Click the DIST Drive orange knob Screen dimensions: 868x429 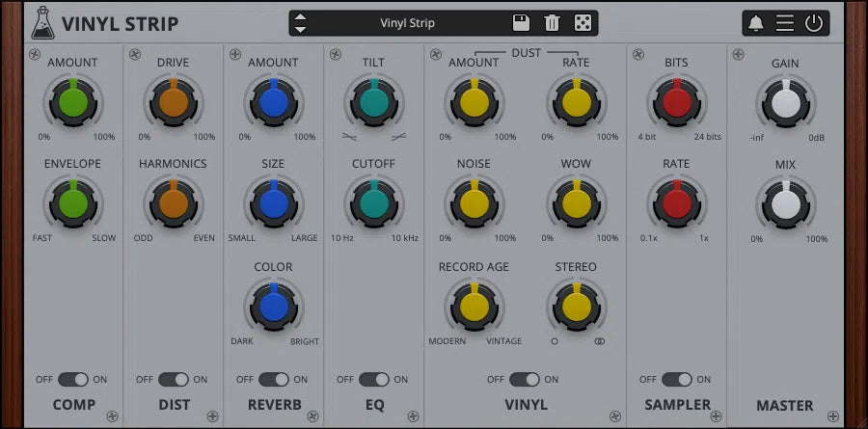pos(174,100)
